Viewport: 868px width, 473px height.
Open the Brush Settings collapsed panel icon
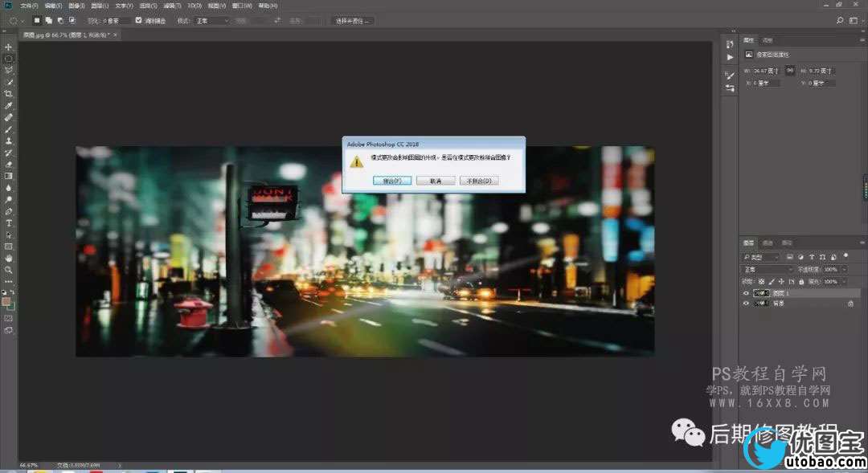tap(730, 75)
